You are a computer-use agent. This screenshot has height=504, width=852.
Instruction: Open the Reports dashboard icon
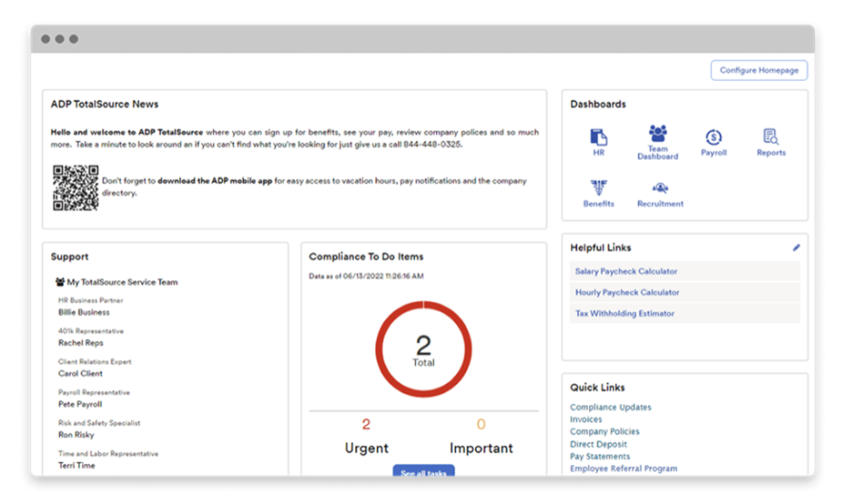(x=771, y=138)
